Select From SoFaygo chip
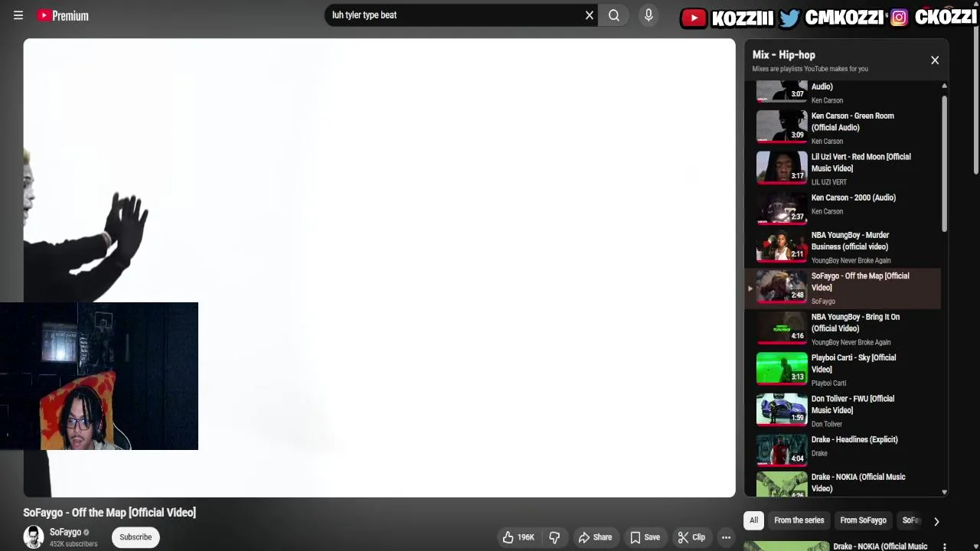980x551 pixels. point(863,520)
